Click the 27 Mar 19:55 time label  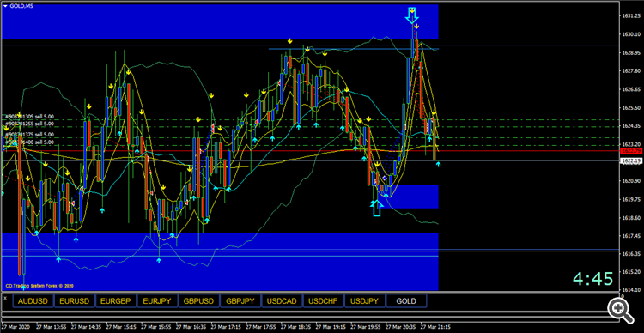tap(366, 327)
